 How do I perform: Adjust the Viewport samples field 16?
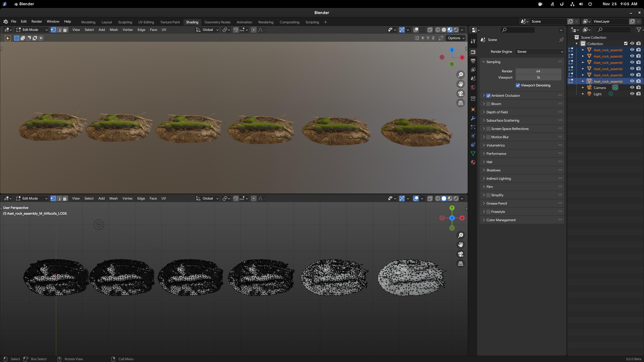(538, 78)
